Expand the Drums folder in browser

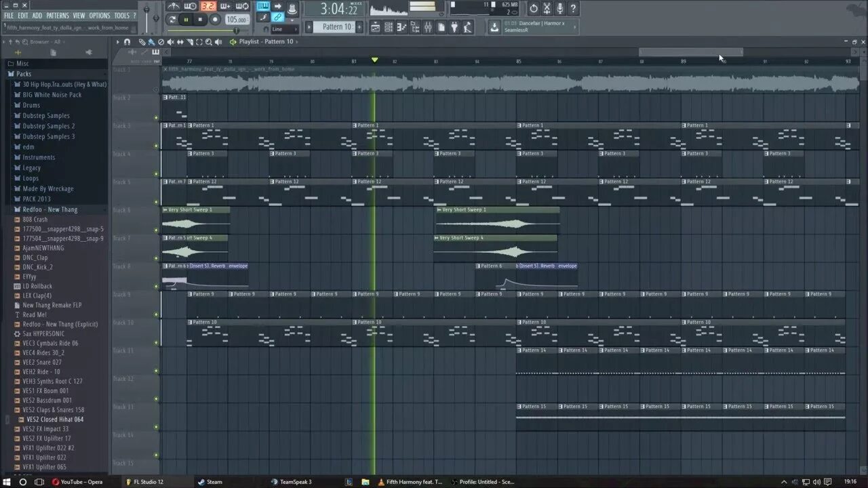[x=31, y=105]
